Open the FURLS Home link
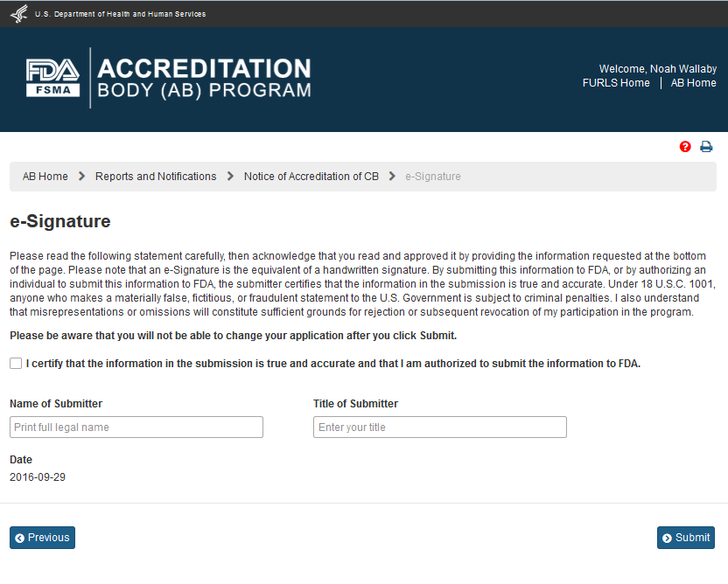728x584 pixels. pos(616,83)
